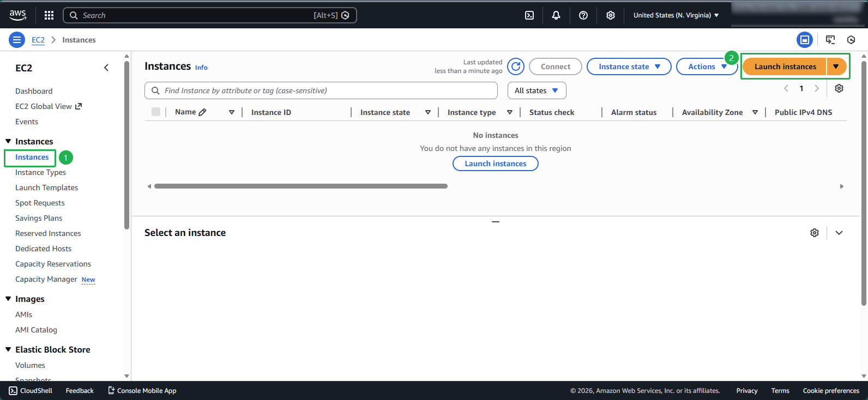Open Capacity Reservations in the sidebar
The height and width of the screenshot is (400, 868).
[x=53, y=264]
